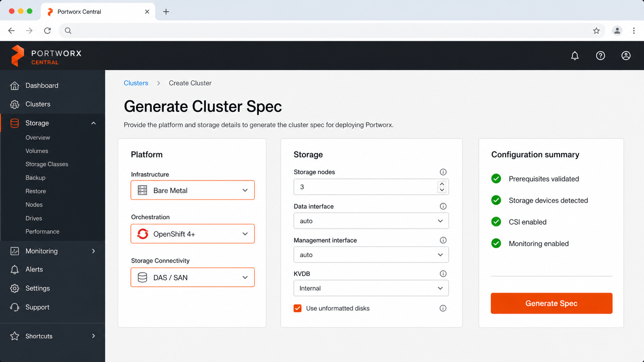Click the Create Cluster breadcrumb text
Screen dimensions: 644x362
(190, 83)
